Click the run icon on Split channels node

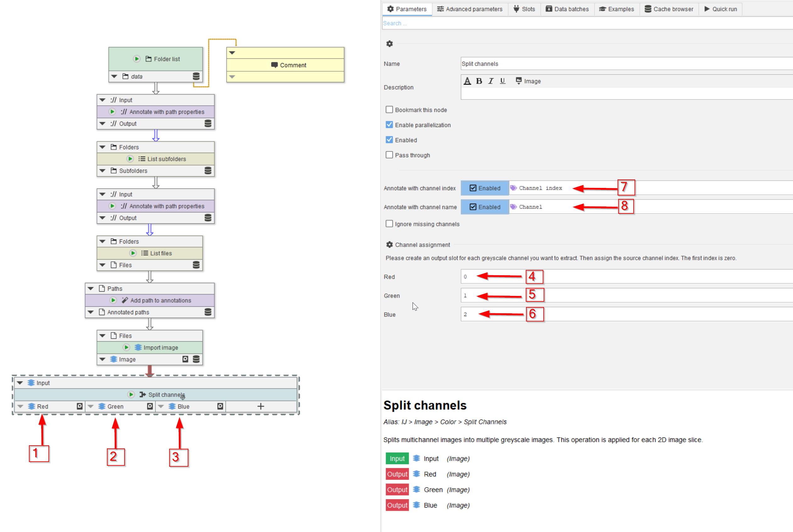click(131, 394)
